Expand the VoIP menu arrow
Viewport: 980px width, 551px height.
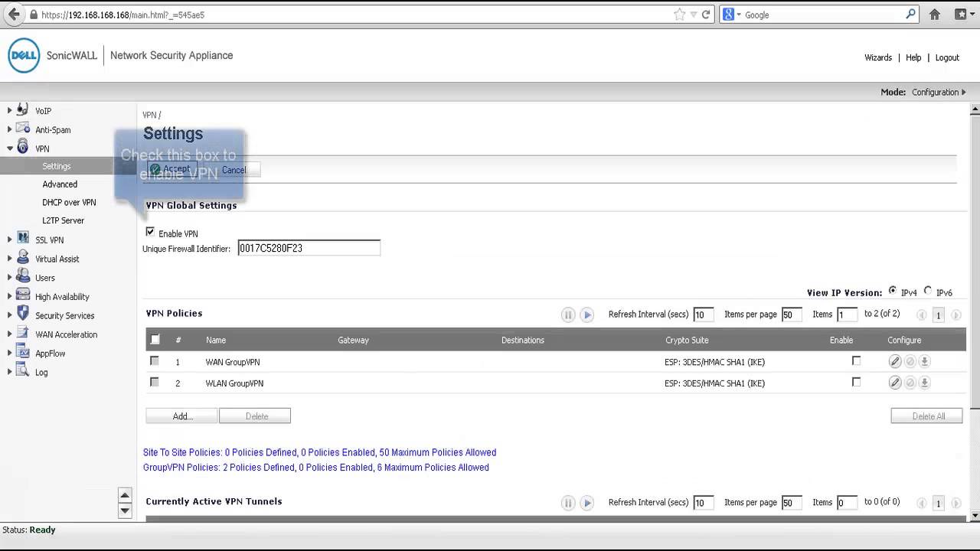(10, 111)
